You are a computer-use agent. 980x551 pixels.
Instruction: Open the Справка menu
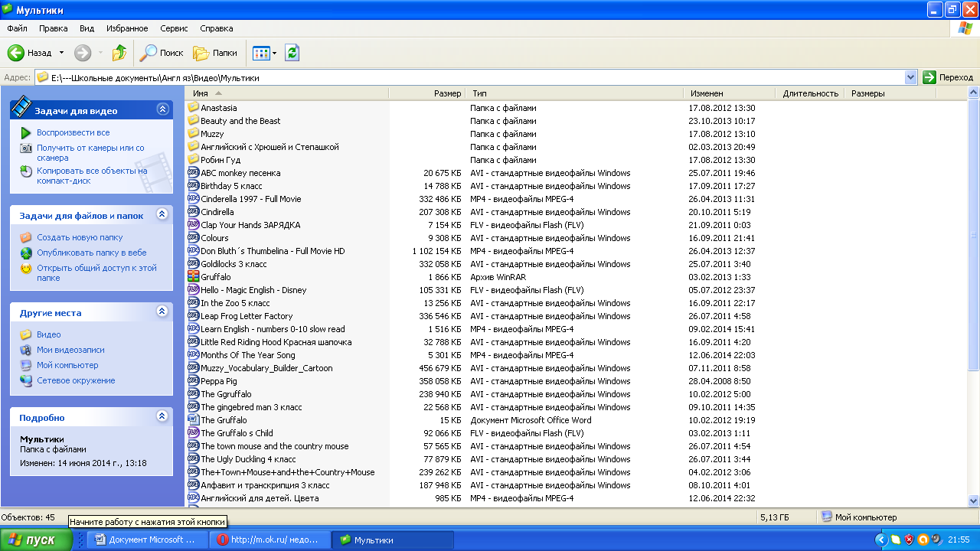(x=217, y=28)
